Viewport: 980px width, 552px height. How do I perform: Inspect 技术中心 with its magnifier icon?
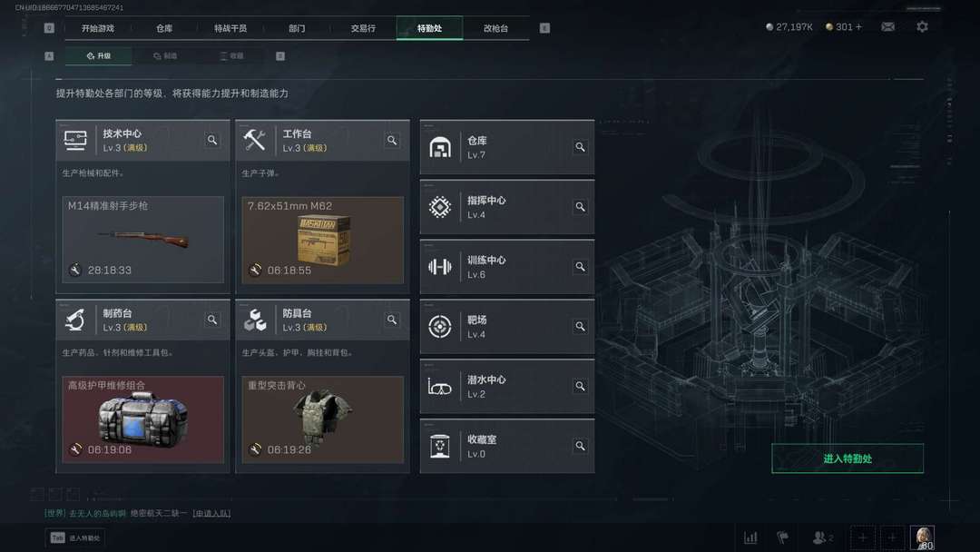[212, 140]
